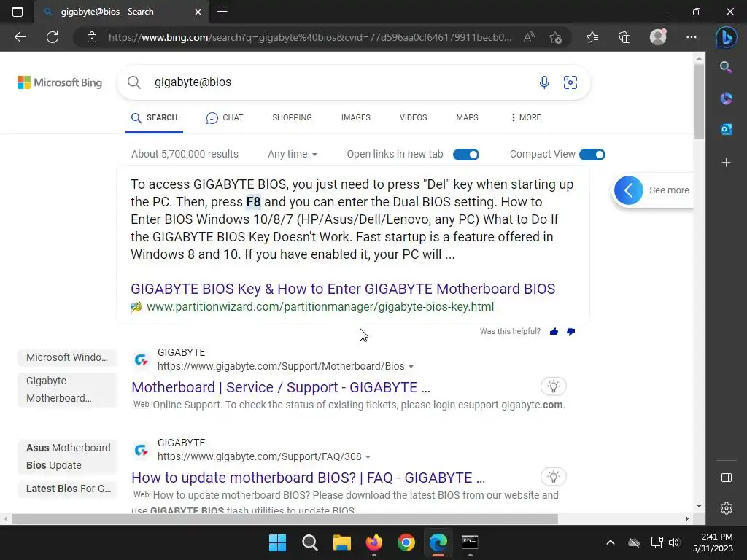
Task: Open partitionwizard.com URL link
Action: click(320, 307)
